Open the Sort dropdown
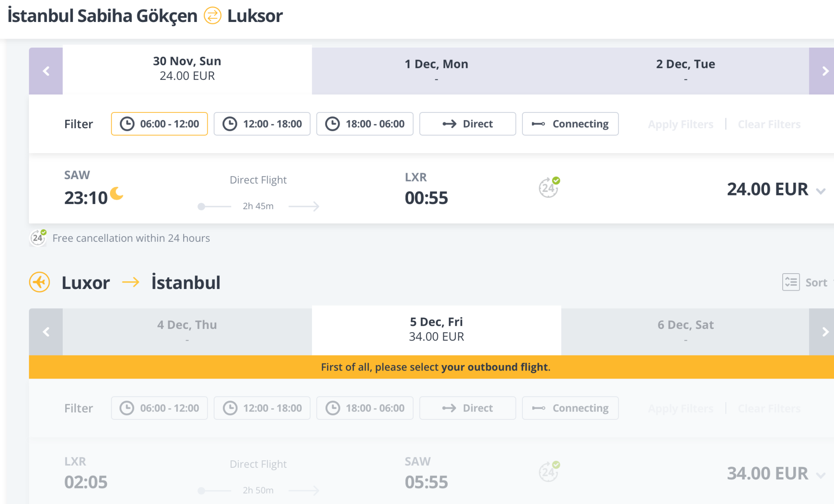The image size is (834, 504). [816, 283]
